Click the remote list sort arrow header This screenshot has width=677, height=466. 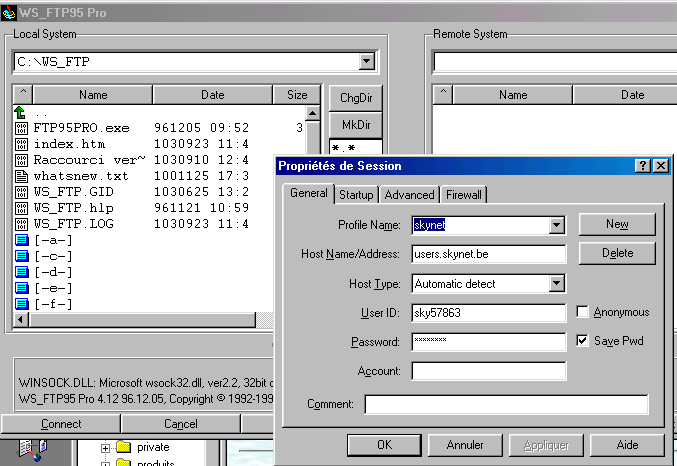(x=443, y=95)
